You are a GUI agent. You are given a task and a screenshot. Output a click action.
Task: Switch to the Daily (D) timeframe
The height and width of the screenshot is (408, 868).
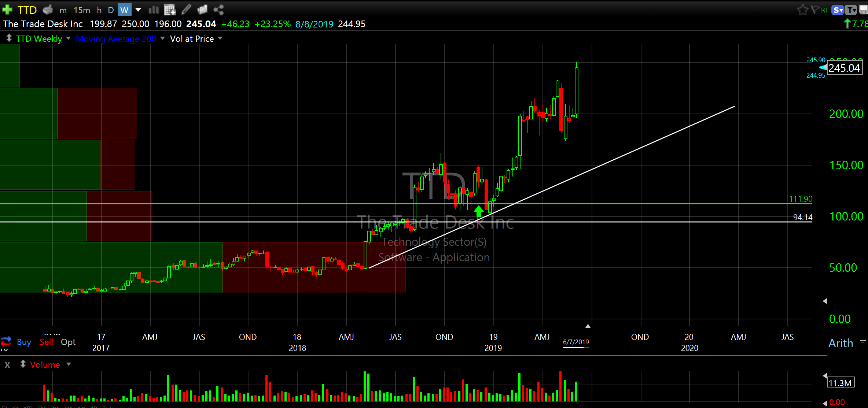(110, 10)
